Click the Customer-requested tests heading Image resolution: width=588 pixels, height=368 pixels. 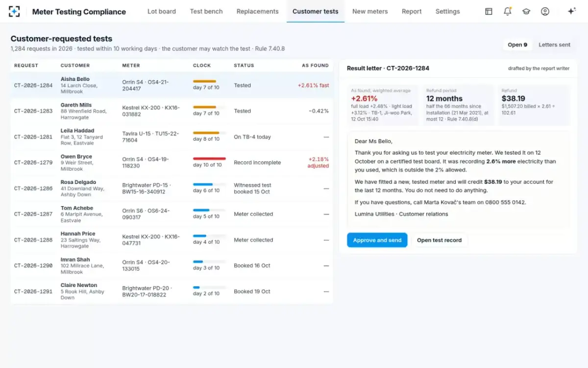coord(61,39)
